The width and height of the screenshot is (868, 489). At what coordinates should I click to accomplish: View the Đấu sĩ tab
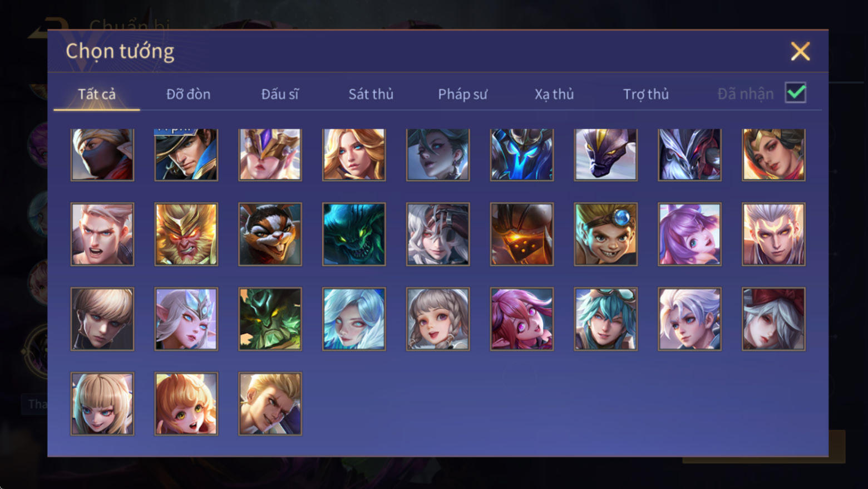(280, 94)
